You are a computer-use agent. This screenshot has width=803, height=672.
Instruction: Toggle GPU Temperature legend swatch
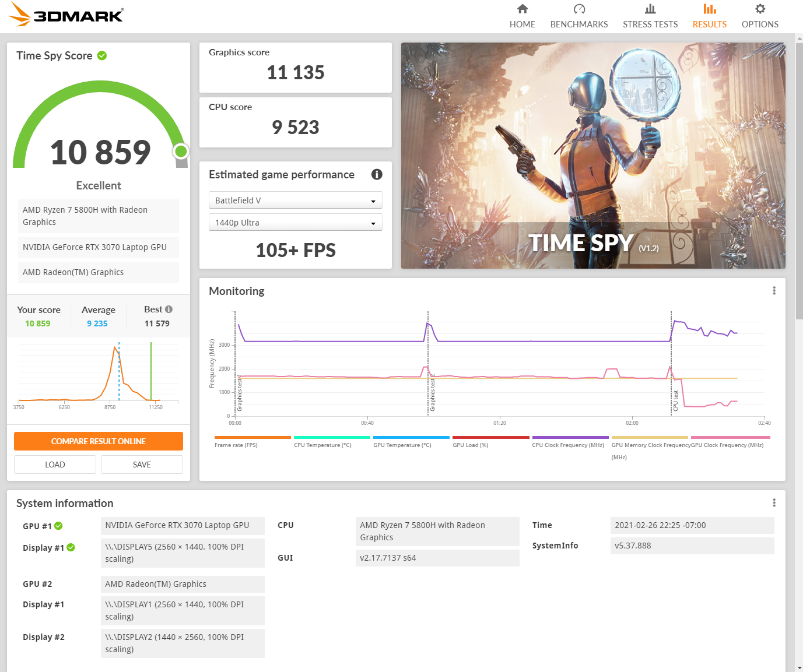click(411, 437)
